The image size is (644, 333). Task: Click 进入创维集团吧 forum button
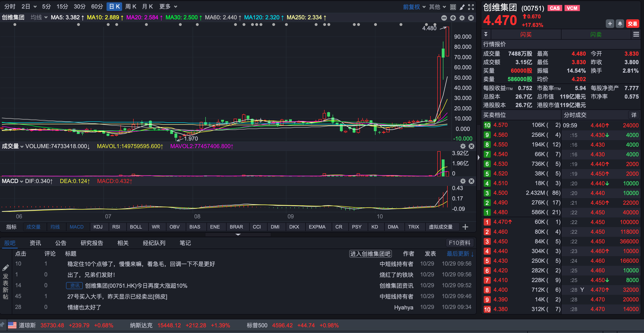[x=370, y=254]
